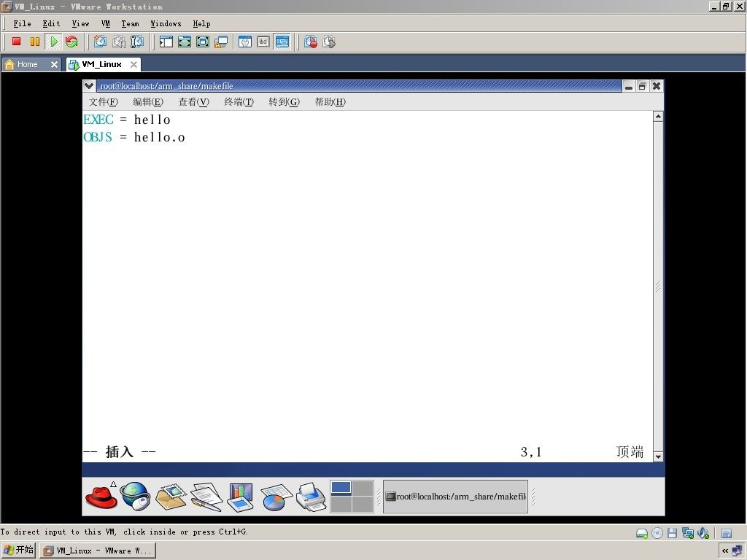
Task: Open the terminal 转到(G) menu
Action: click(284, 101)
